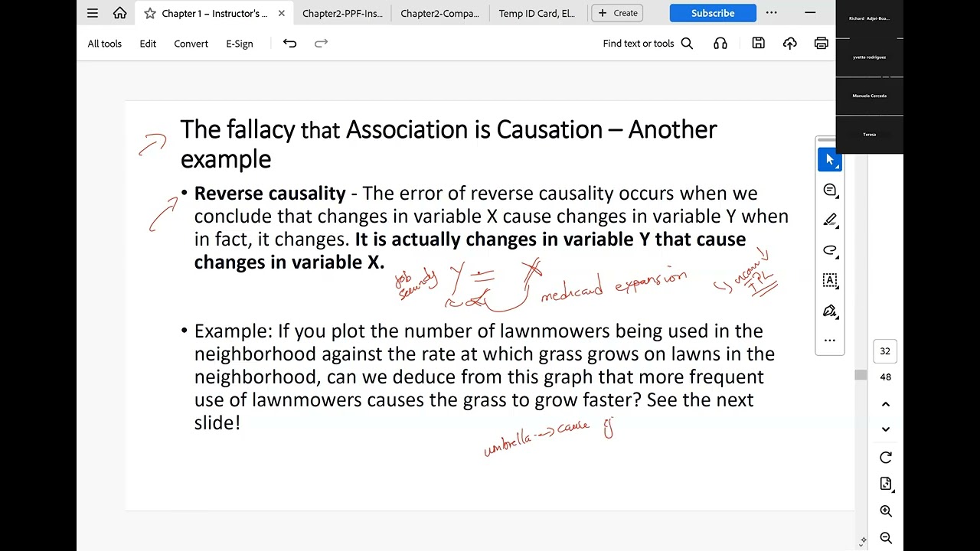Open the All tools menu
Image resolution: width=980 pixels, height=551 pixels.
(105, 44)
